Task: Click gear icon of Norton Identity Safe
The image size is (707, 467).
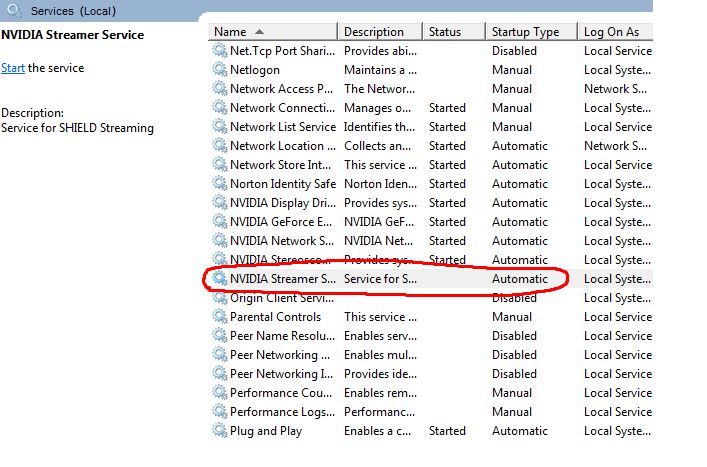Action: tap(220, 183)
